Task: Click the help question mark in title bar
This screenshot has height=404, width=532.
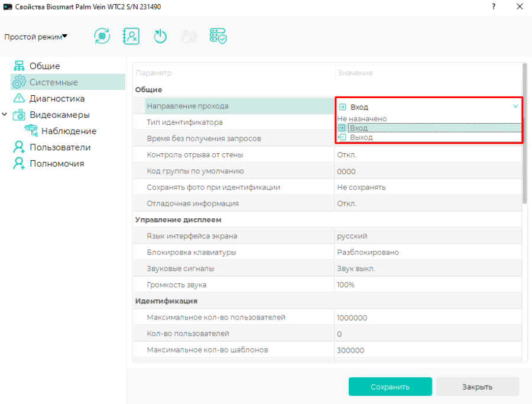Action: pos(494,7)
